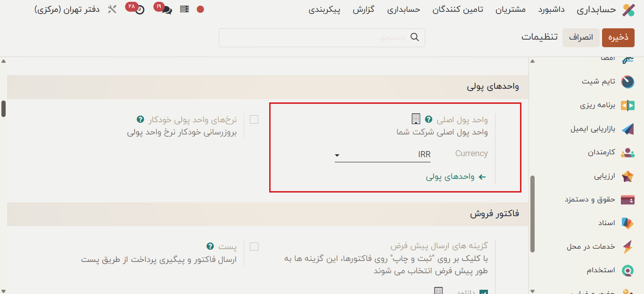Screen dimensions: 644x294
Task: Open the server list icon in top bar
Action: pyautogui.click(x=184, y=9)
